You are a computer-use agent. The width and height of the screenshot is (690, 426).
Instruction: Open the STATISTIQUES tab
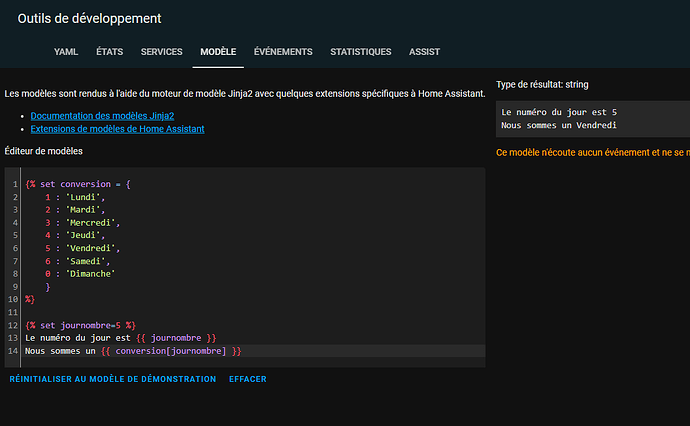pos(361,52)
